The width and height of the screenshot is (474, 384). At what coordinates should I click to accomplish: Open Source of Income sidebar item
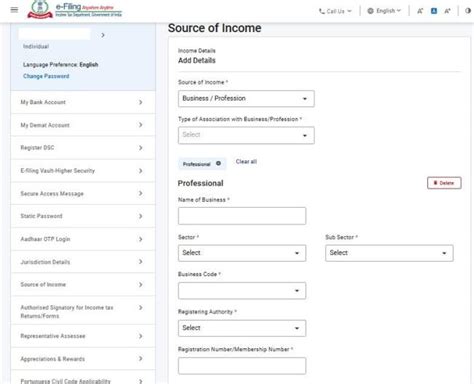83,284
